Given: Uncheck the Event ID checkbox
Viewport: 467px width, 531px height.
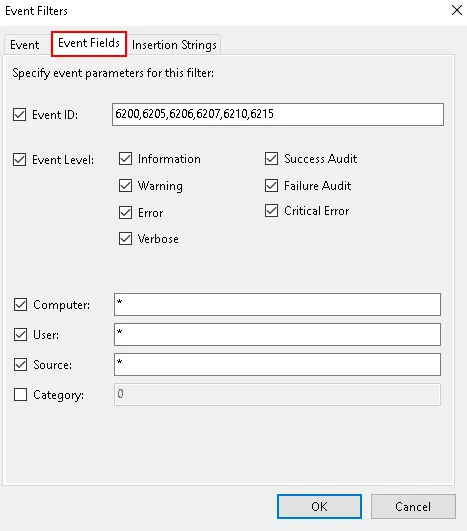Looking at the screenshot, I should pyautogui.click(x=20, y=114).
